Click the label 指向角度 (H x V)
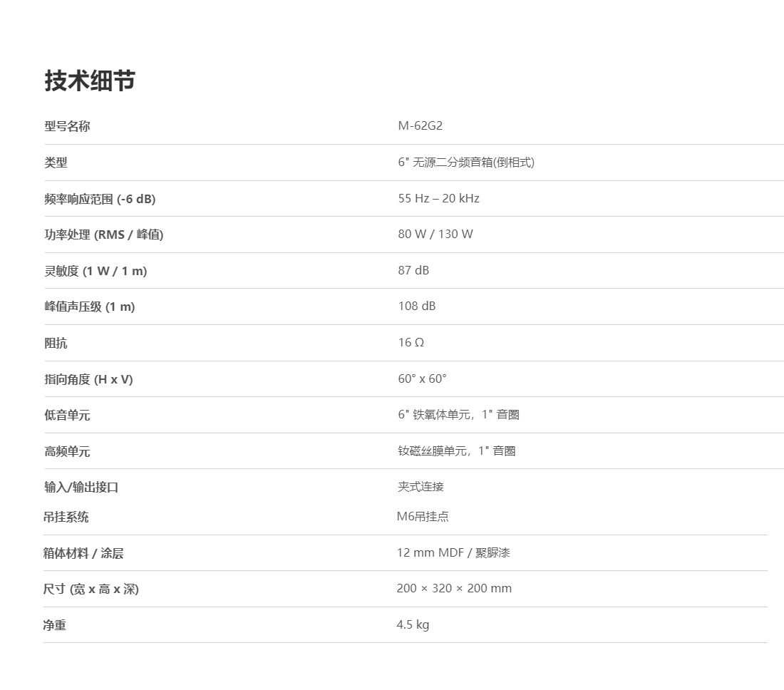The height and width of the screenshot is (690, 784). 88,379
